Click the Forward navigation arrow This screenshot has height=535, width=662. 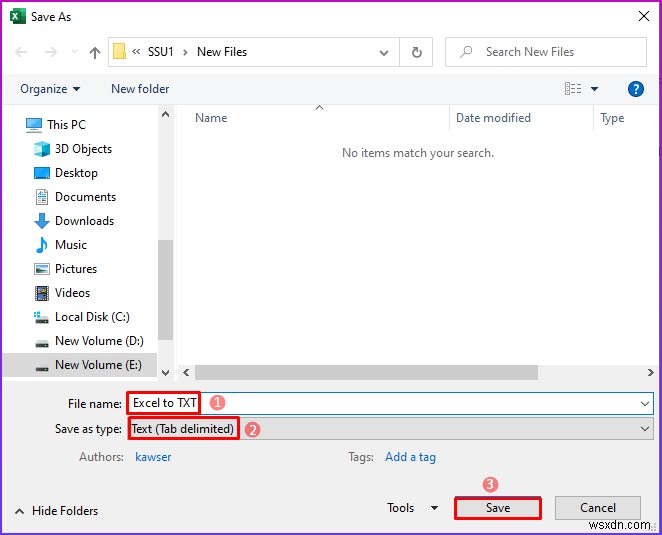click(51, 52)
